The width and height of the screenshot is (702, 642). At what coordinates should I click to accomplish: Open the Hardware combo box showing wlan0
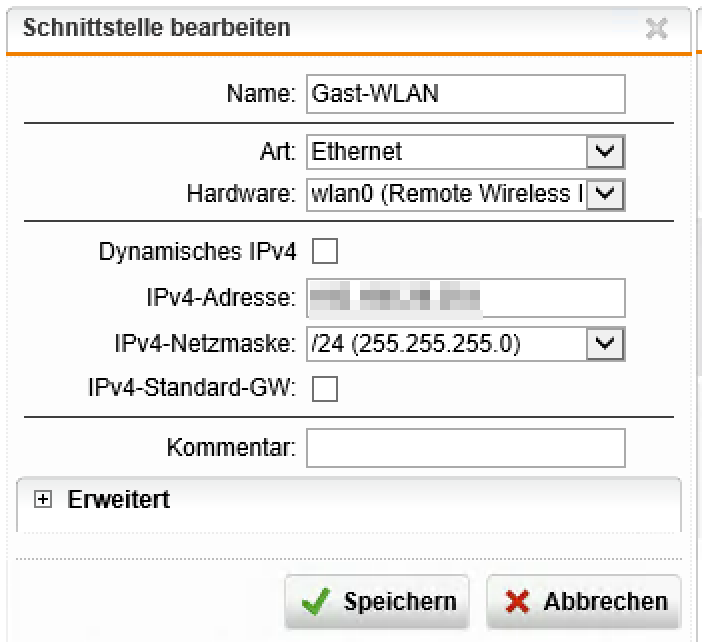pos(446,194)
